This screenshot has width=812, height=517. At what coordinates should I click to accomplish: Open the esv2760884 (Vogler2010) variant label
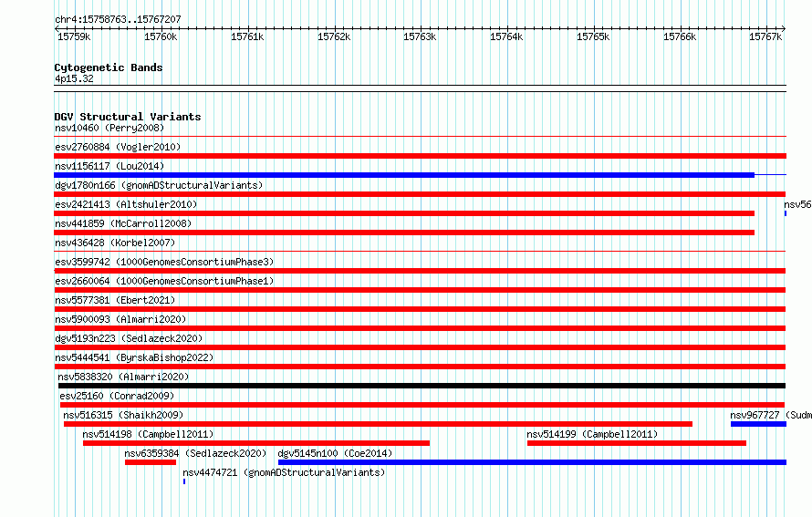[118, 147]
